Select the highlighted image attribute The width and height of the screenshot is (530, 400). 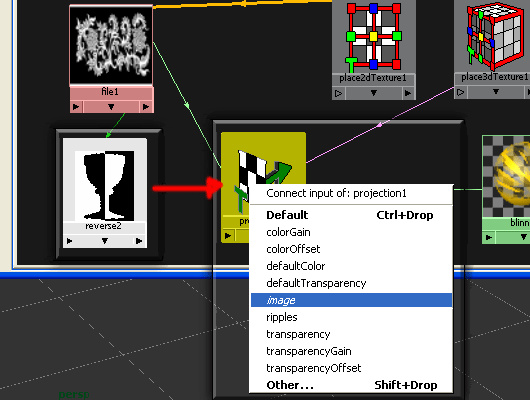pos(351,300)
